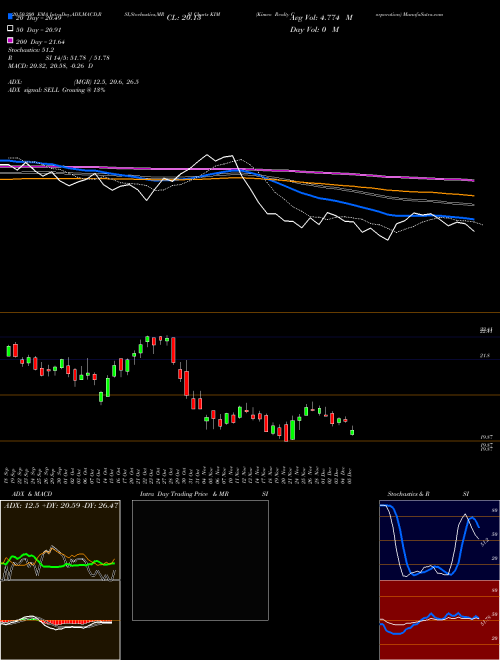Select the '200 Day = 21.64' legend text
This screenshot has height=660, width=500.
[x=40, y=41]
